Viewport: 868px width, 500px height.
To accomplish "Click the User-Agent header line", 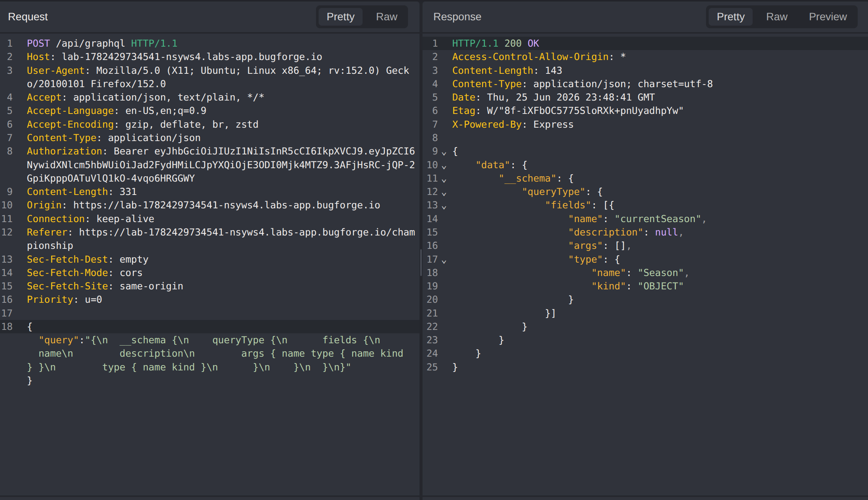I will click(x=218, y=77).
